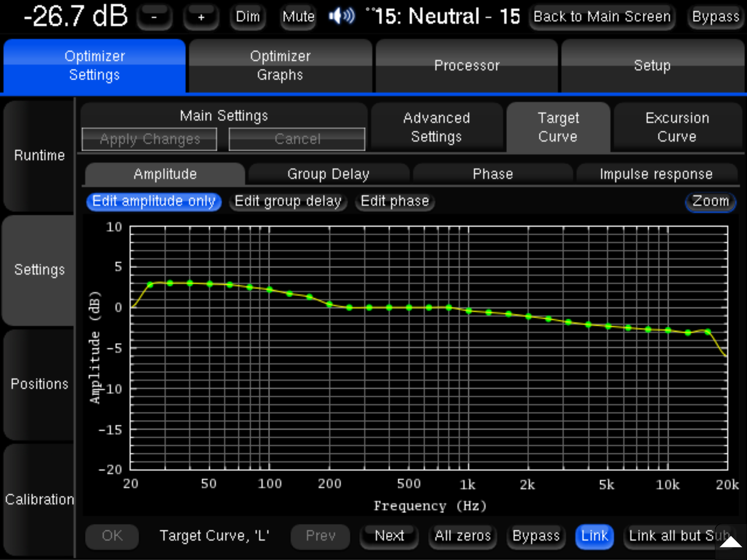
Task: Go to Prev target curve
Action: pyautogui.click(x=321, y=536)
